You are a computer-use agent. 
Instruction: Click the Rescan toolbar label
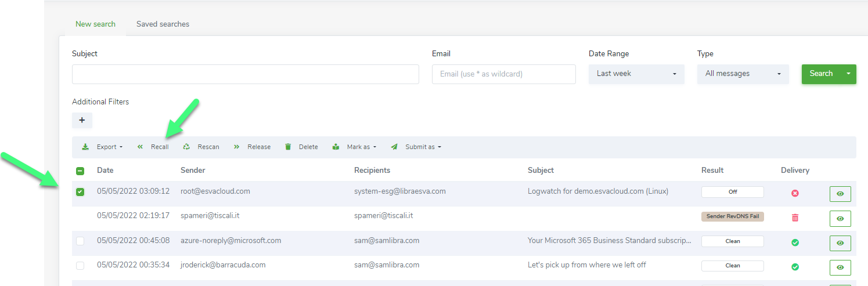tap(208, 147)
